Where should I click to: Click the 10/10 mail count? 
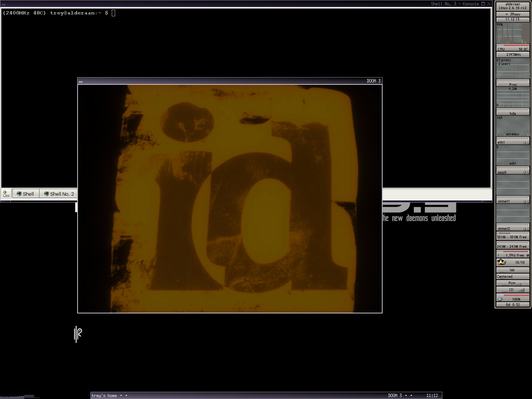tap(519, 263)
